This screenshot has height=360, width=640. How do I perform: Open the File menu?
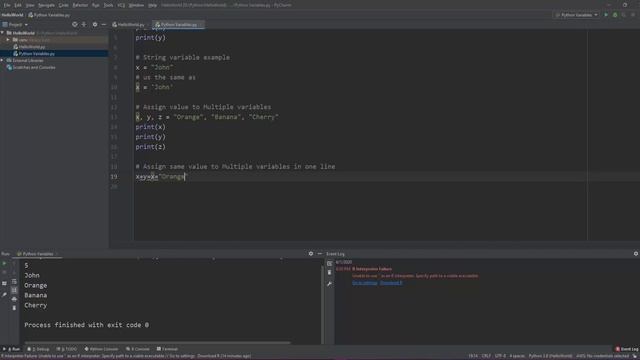tap(7, 5)
